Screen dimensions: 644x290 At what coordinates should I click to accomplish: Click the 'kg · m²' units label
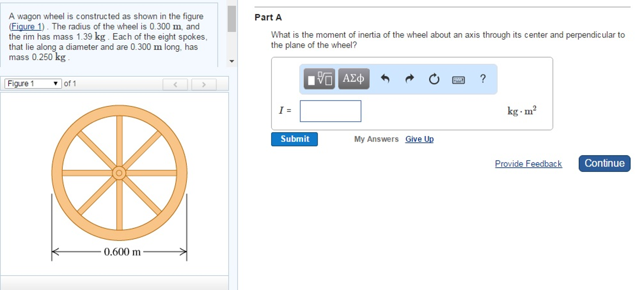click(522, 110)
